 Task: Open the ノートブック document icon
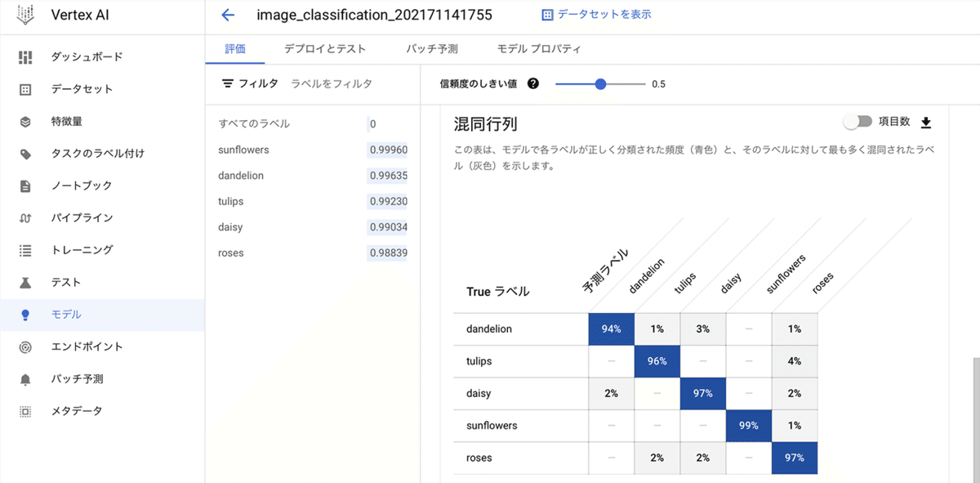pos(25,186)
